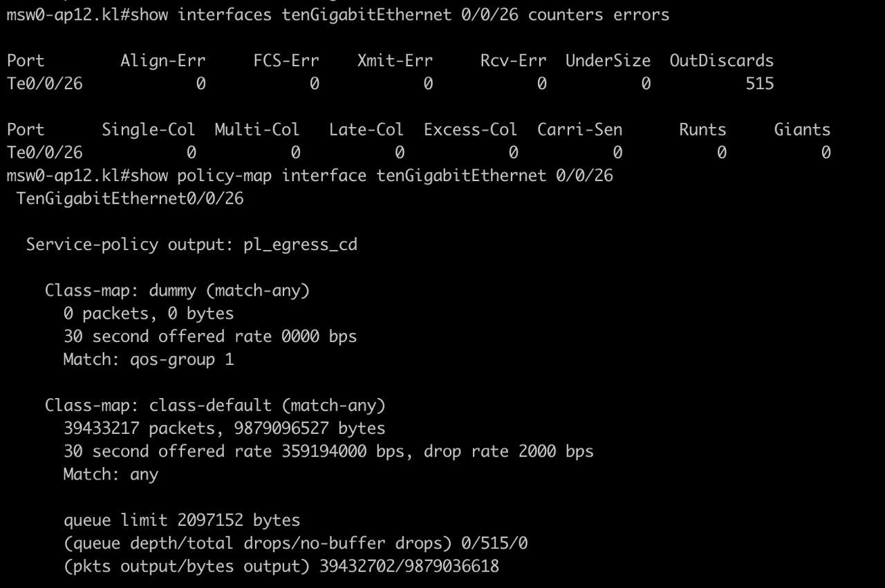Click the UnderSize column header

click(x=608, y=61)
